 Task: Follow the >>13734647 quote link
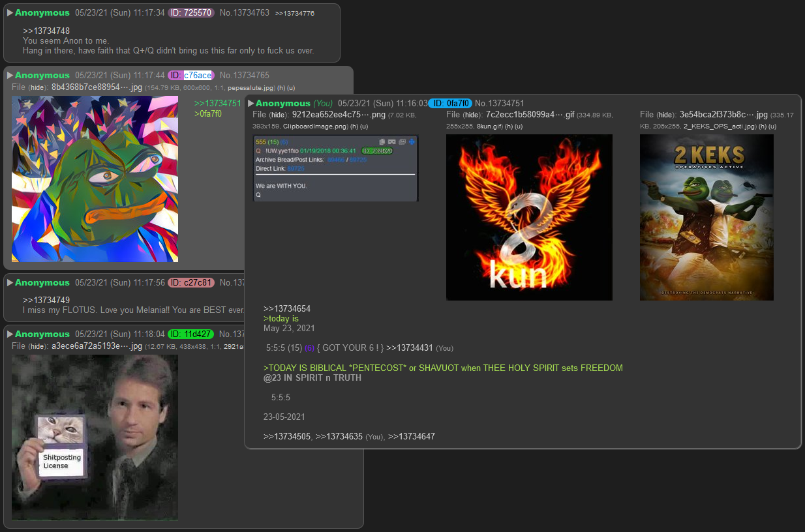click(x=412, y=436)
